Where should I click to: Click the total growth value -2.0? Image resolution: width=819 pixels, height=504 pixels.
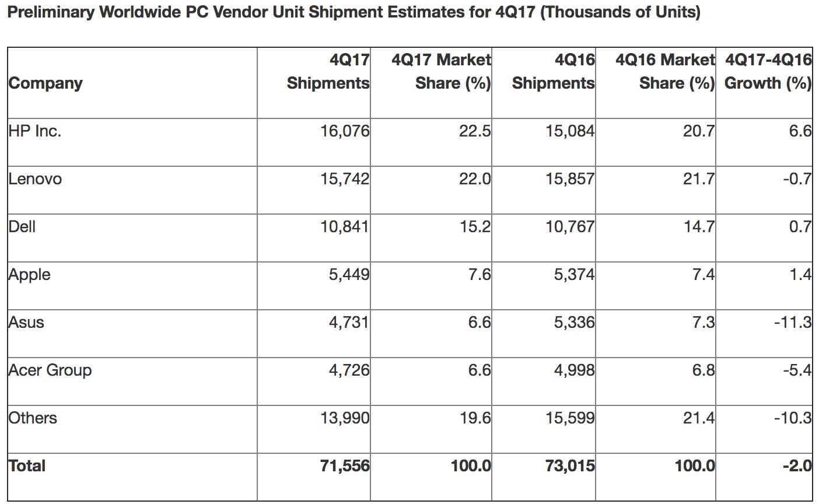coord(797,466)
